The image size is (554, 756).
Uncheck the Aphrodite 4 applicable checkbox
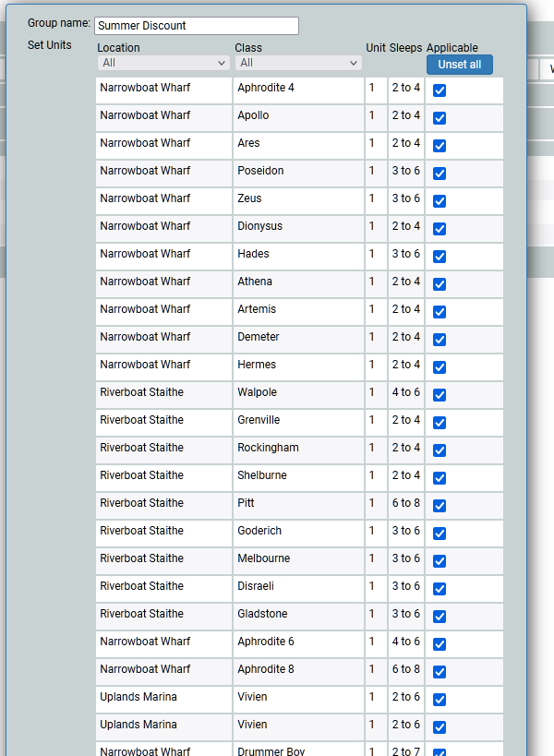440,90
